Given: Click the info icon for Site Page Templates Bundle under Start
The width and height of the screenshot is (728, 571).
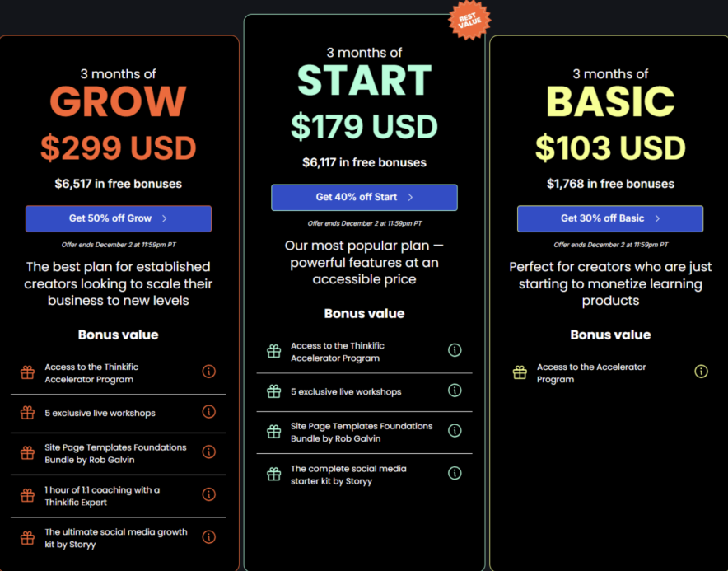Looking at the screenshot, I should pos(455,430).
